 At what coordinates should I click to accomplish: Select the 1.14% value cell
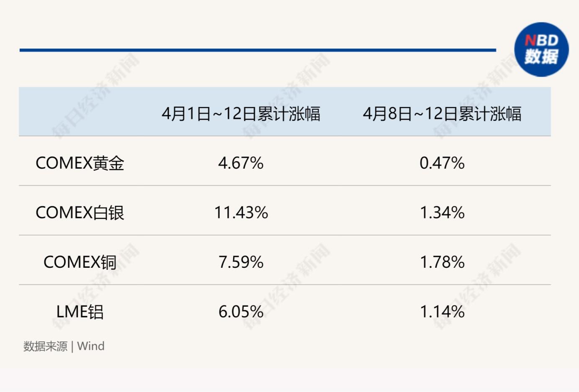click(442, 312)
